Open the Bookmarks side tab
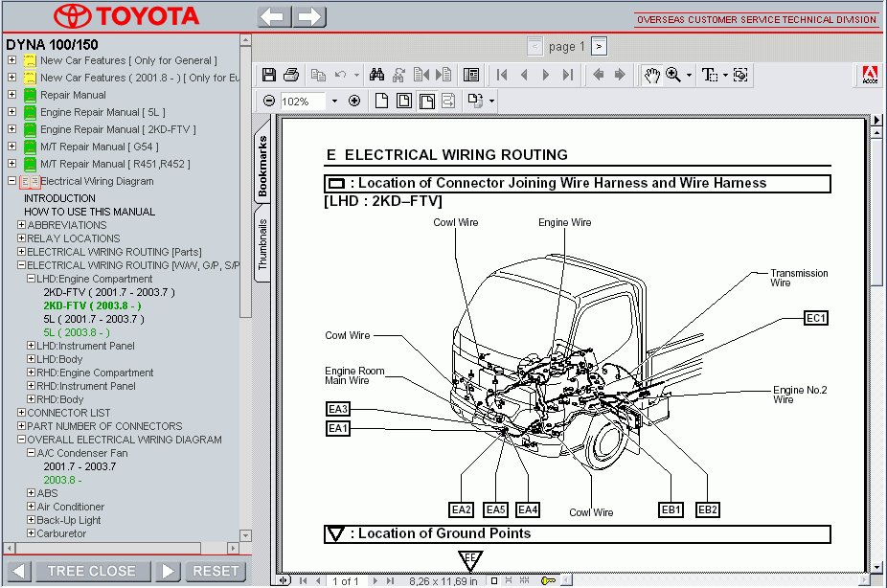This screenshot has width=887, height=588. coord(262,167)
